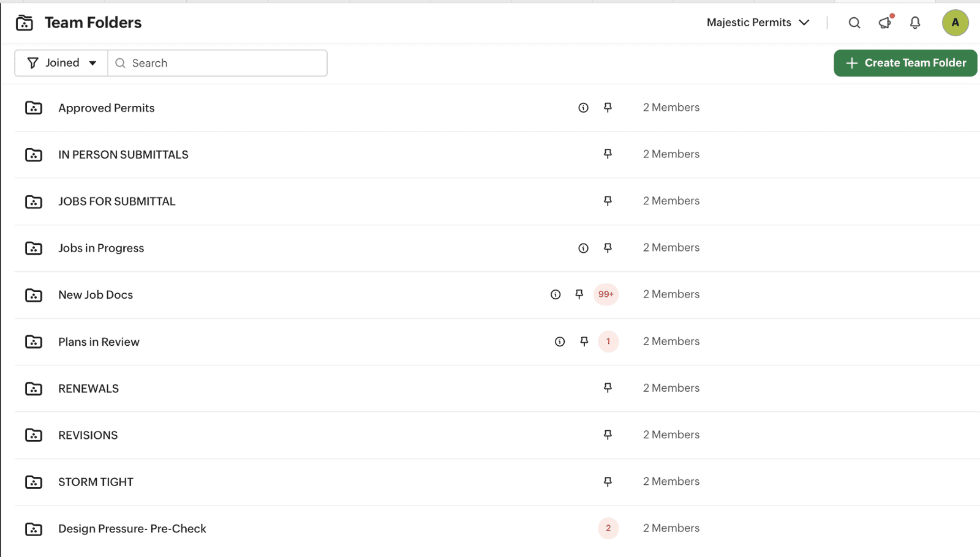Open the user avatar profile menu
The height and width of the screenshot is (557, 980).
[955, 23]
